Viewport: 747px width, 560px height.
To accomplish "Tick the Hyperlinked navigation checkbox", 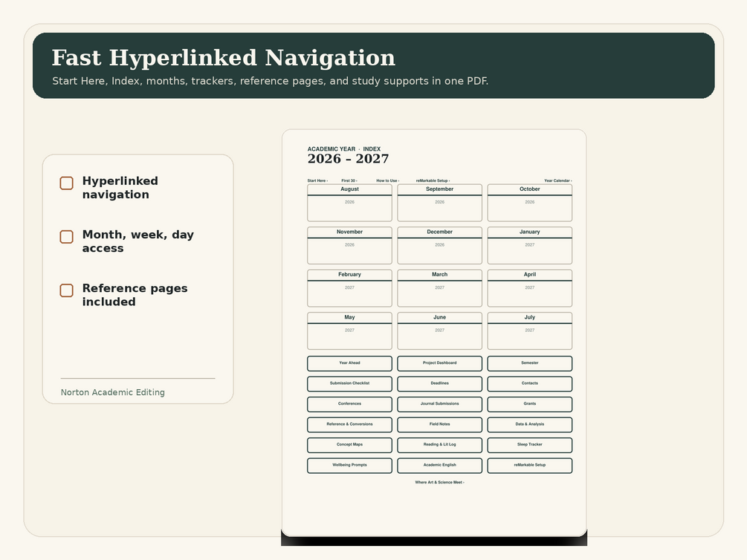I will pyautogui.click(x=66, y=183).
